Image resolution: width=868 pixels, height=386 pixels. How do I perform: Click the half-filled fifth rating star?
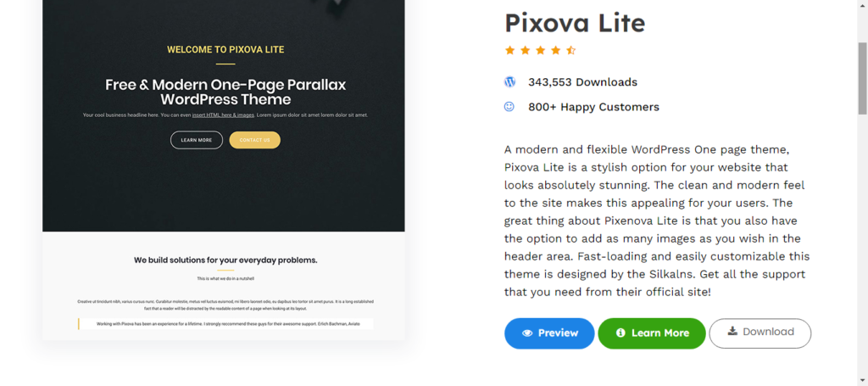click(x=571, y=50)
